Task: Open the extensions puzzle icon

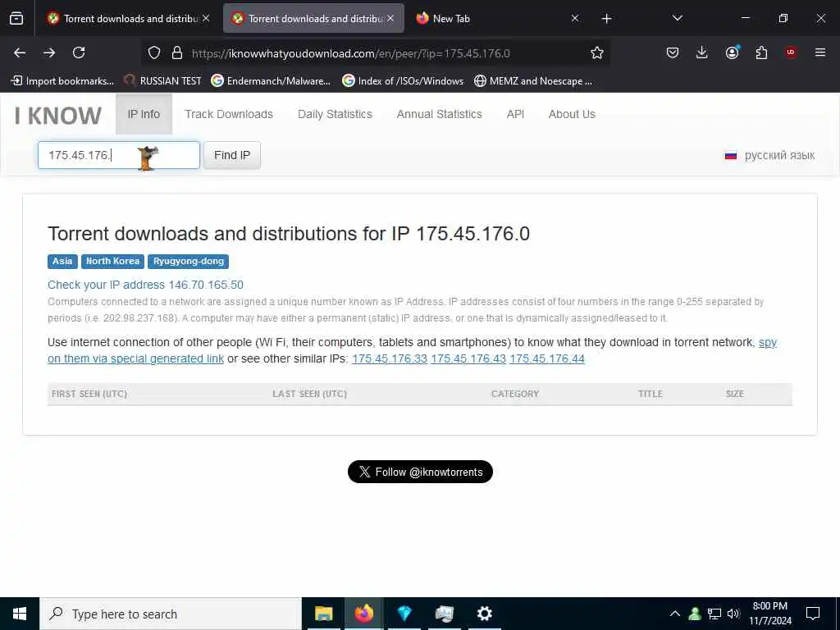Action: tap(761, 52)
